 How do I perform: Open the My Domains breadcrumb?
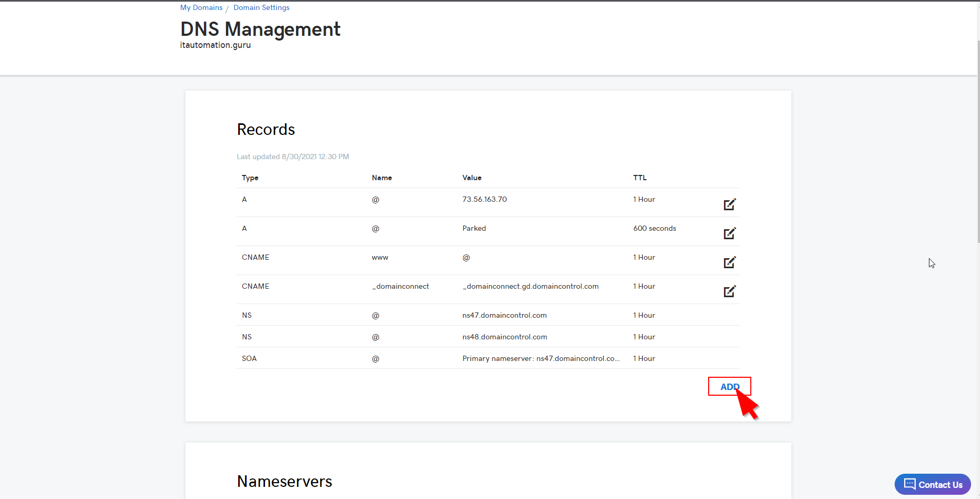(x=201, y=7)
